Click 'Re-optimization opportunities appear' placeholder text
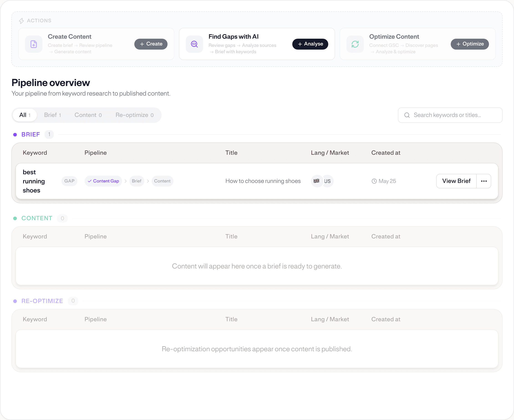 click(257, 349)
